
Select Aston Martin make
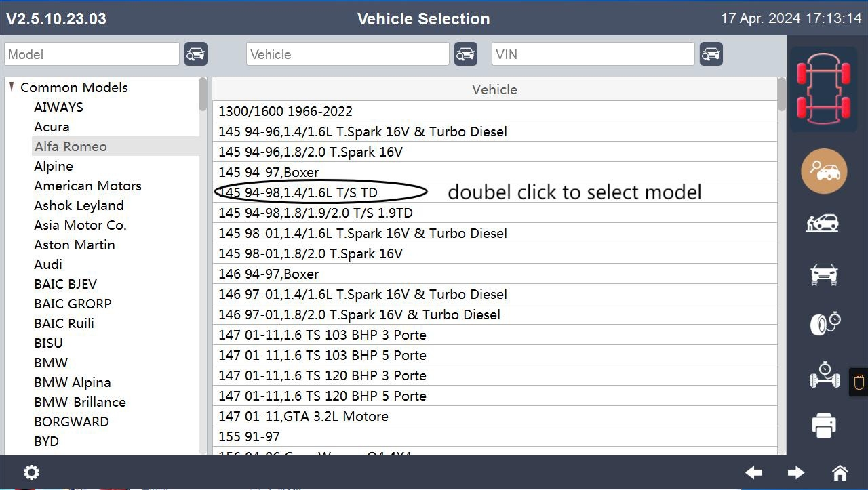coord(75,245)
